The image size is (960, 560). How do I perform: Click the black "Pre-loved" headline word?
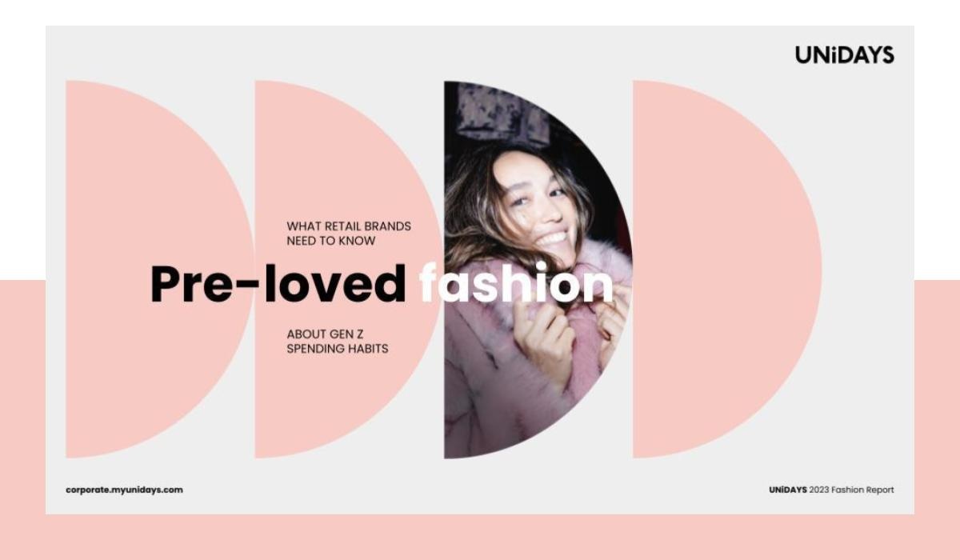coord(278,284)
